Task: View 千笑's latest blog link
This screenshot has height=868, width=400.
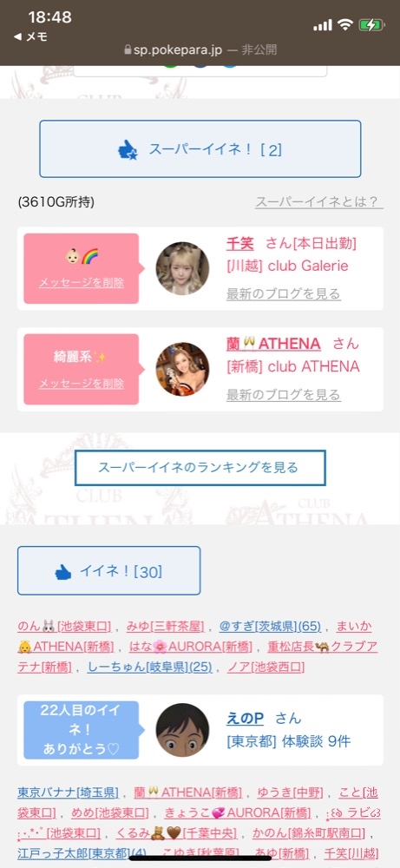Action: 283,294
